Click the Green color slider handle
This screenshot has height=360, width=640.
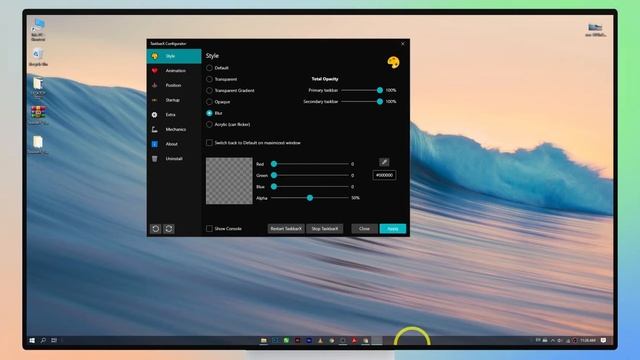274,176
